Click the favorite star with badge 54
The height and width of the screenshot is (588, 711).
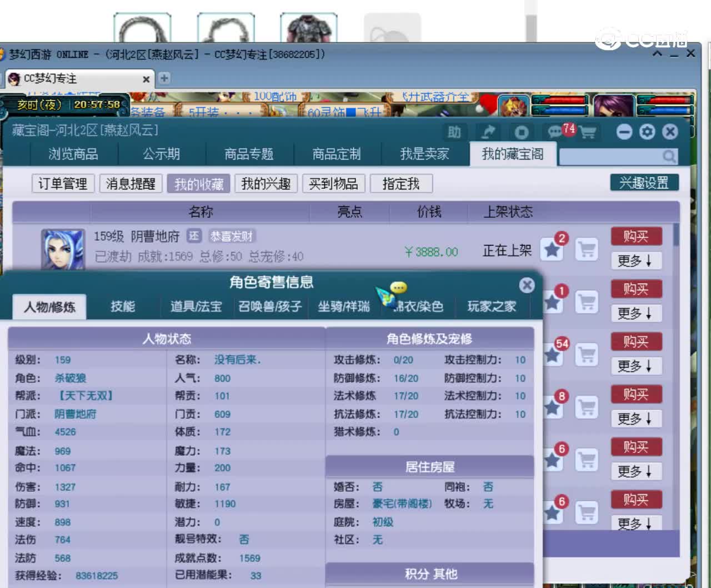coord(552,354)
